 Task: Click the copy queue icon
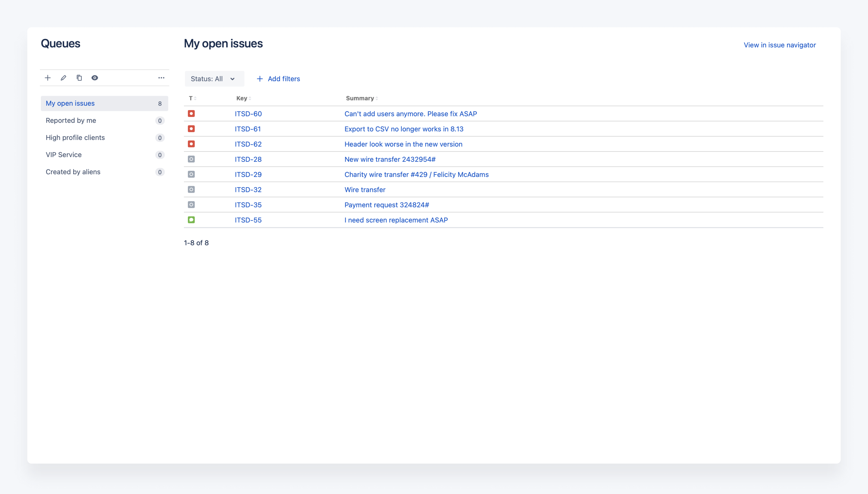(79, 78)
